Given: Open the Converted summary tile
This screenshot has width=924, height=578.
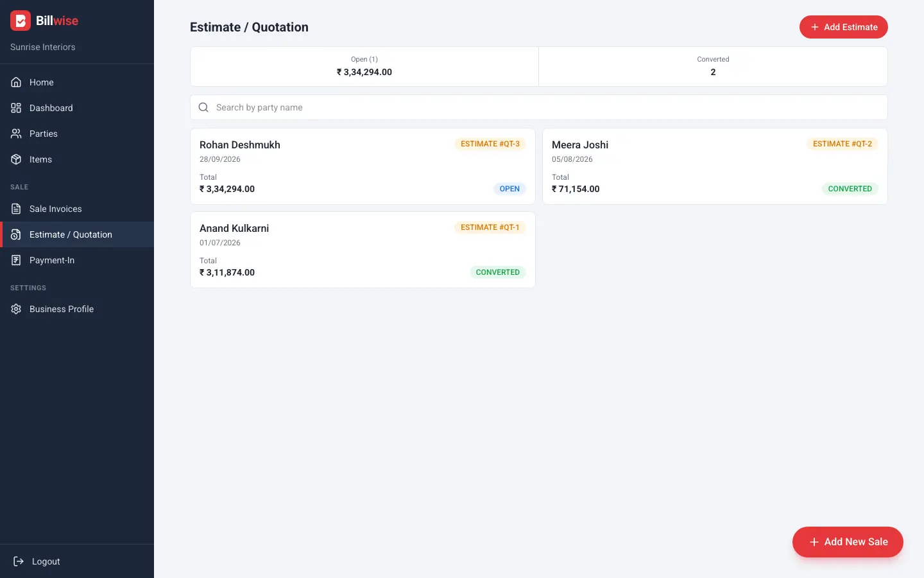Looking at the screenshot, I should [x=713, y=66].
